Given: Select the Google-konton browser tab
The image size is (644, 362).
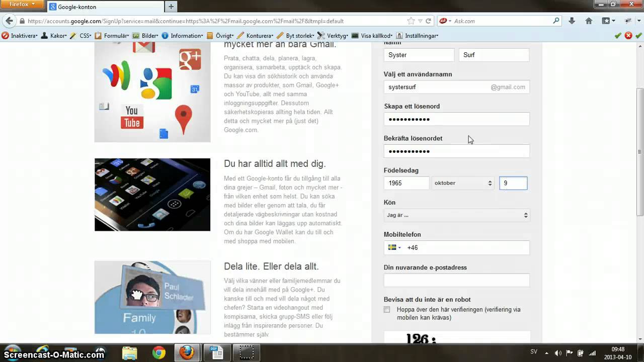Looking at the screenshot, I should click(105, 7).
